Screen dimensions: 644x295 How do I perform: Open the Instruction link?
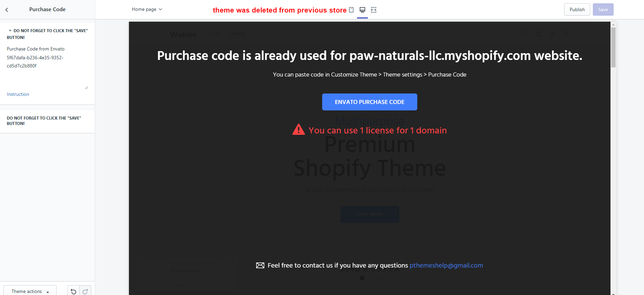[x=18, y=94]
